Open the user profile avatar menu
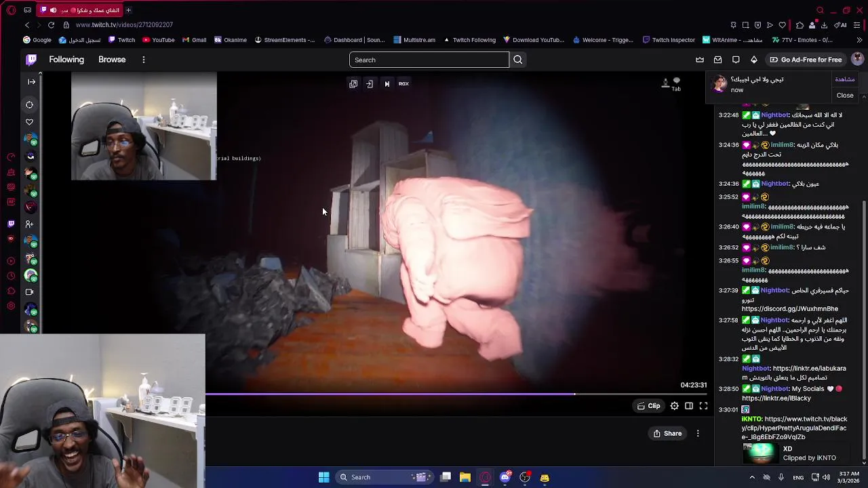 (857, 60)
